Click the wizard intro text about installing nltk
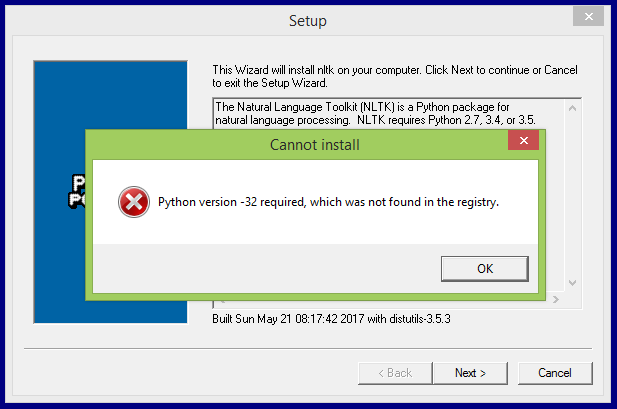This screenshot has width=617, height=409. click(395, 76)
